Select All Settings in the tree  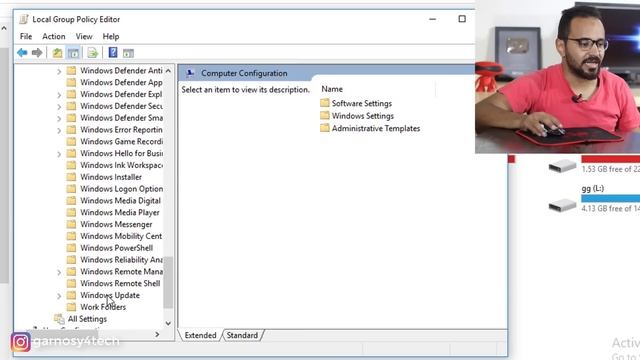pyautogui.click(x=87, y=319)
